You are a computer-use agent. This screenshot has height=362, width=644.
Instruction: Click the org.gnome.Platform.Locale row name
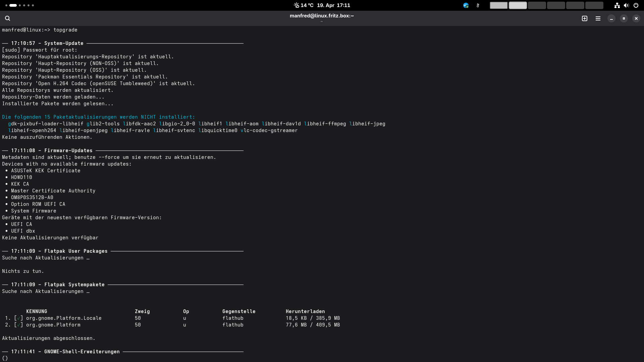click(x=64, y=318)
